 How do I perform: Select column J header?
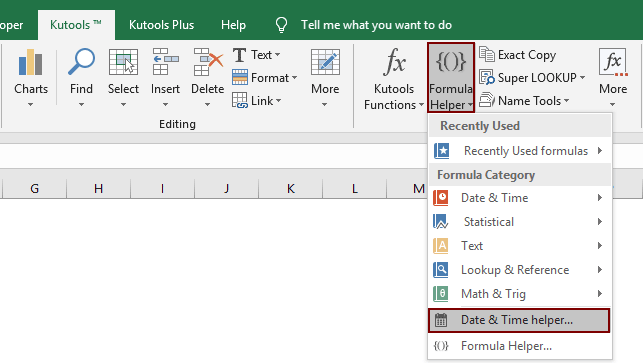(226, 188)
